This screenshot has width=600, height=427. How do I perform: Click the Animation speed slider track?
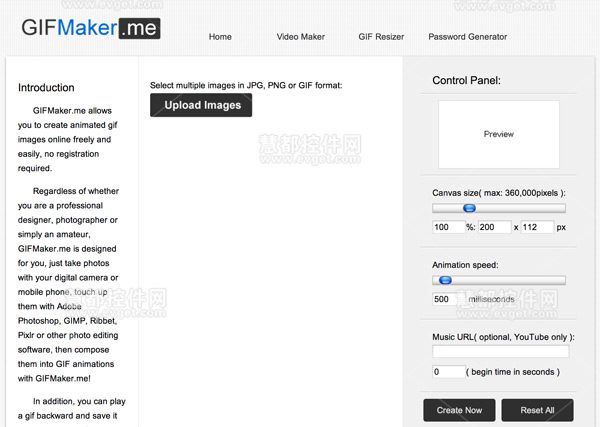499,280
